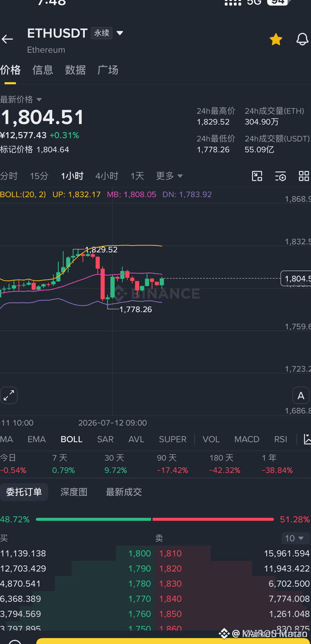Tap bid price 1,800 in order book

(x=140, y=554)
